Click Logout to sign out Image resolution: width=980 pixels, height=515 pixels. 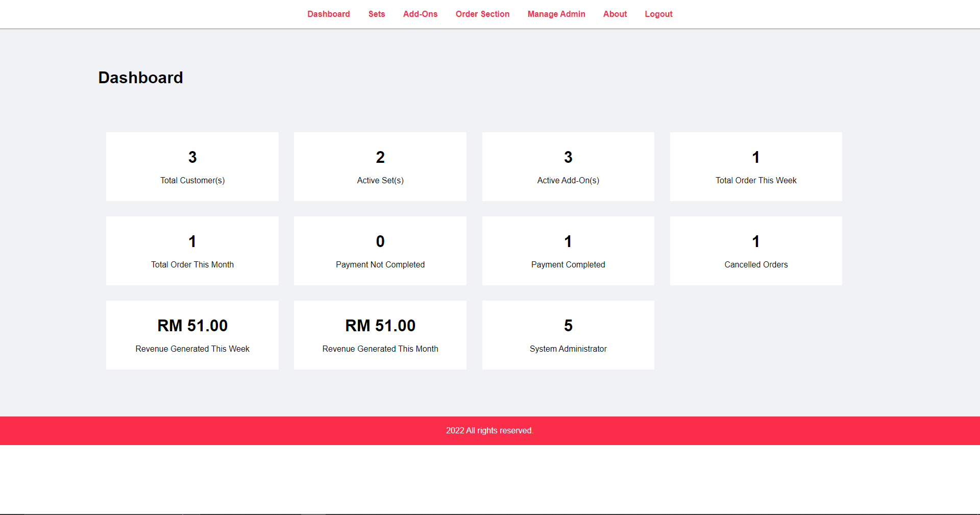[658, 14]
